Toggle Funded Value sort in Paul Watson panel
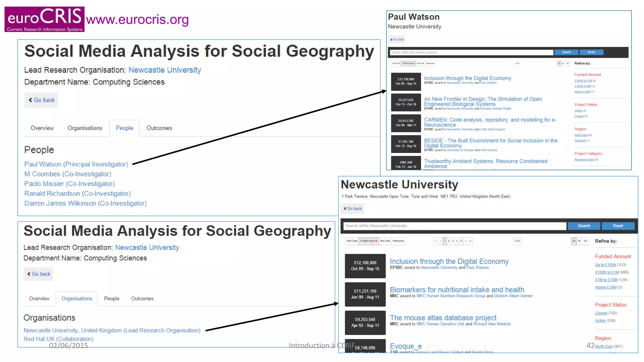 point(408,63)
